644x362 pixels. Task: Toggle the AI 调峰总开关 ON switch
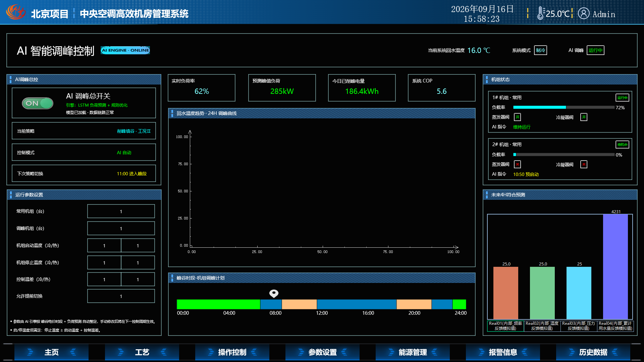pyautogui.click(x=38, y=103)
